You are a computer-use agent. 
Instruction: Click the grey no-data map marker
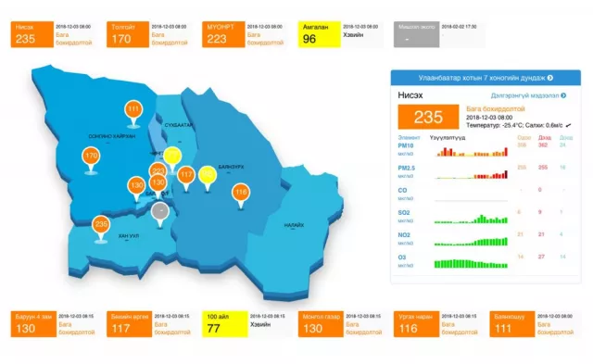[160, 211]
